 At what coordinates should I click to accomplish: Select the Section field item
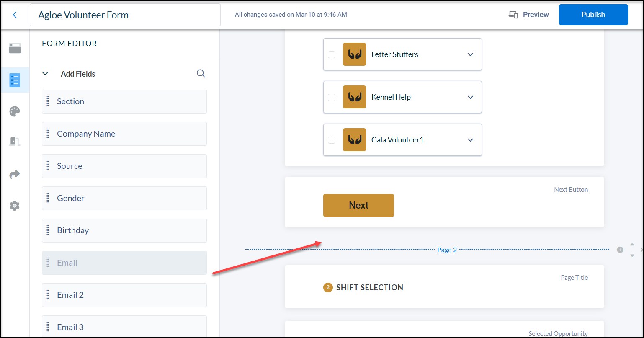point(124,101)
